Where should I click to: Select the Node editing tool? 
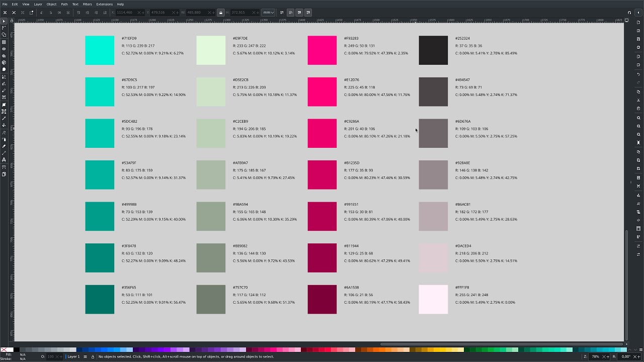(4, 28)
